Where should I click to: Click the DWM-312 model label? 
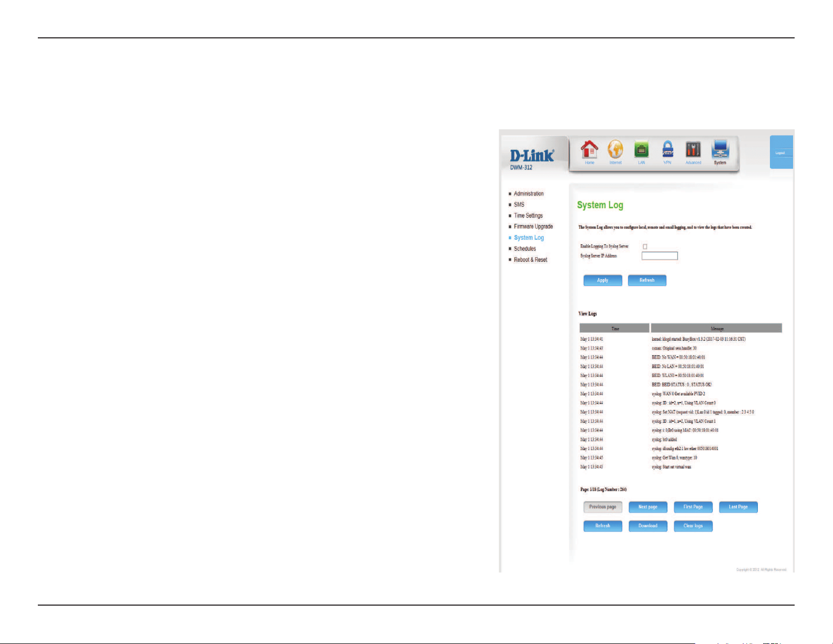[521, 167]
